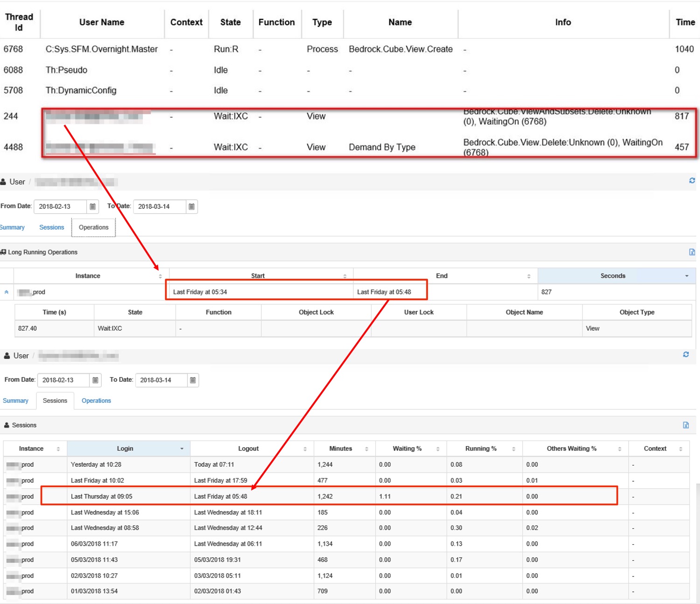Image resolution: width=700 pixels, height=604 pixels.
Task: Click 'Yesterday at 10:28' login cell
Action: point(96,464)
